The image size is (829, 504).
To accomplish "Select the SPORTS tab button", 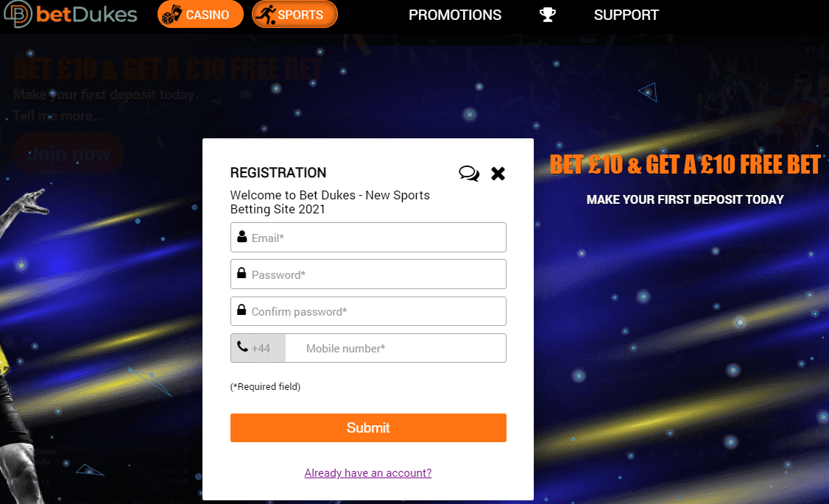I will coord(294,14).
